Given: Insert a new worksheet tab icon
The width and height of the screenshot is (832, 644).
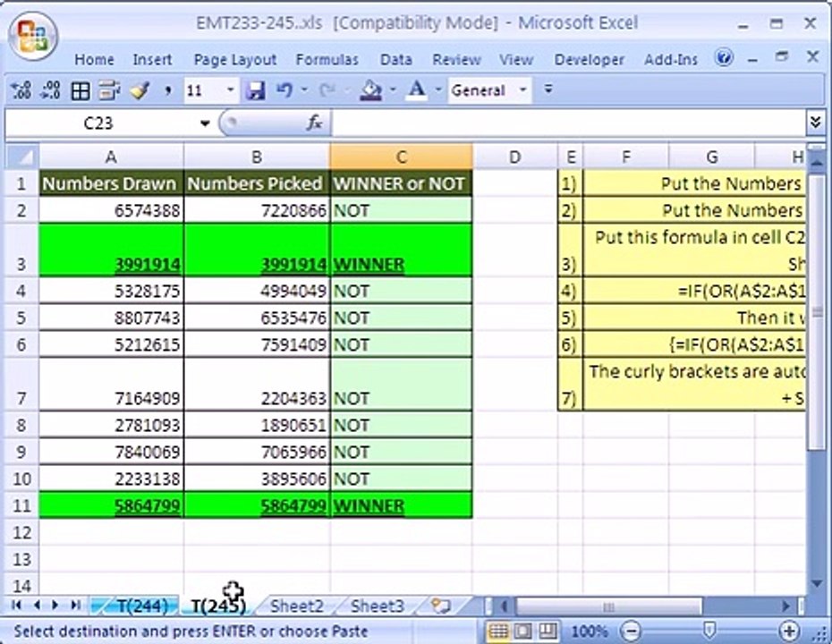Looking at the screenshot, I should click(440, 606).
